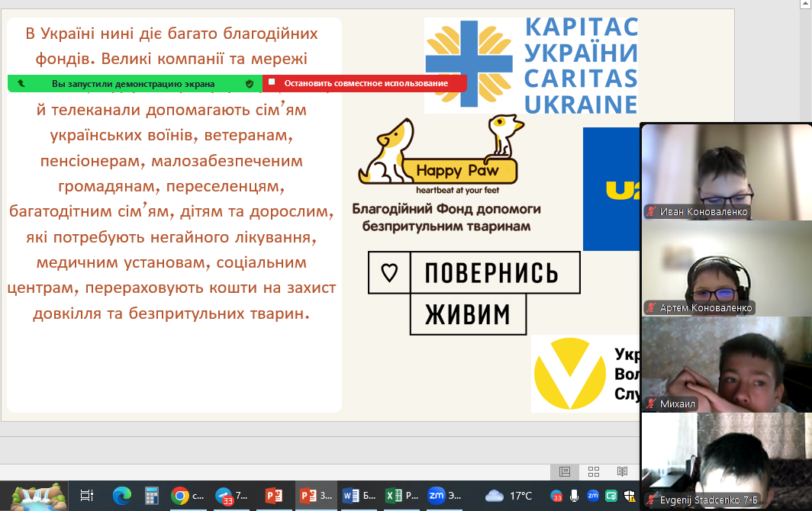Switch to the Excel workbook on the taskbar

pos(402,496)
